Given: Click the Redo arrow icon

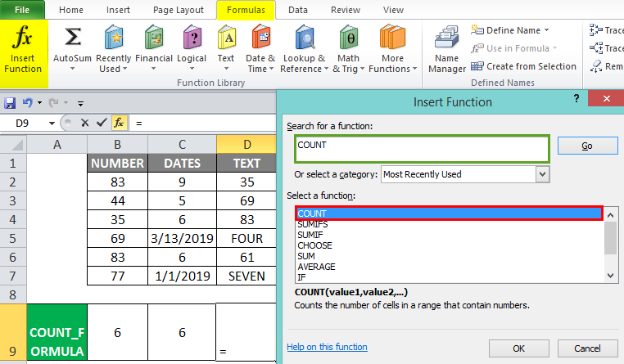Looking at the screenshot, I should coord(53,103).
